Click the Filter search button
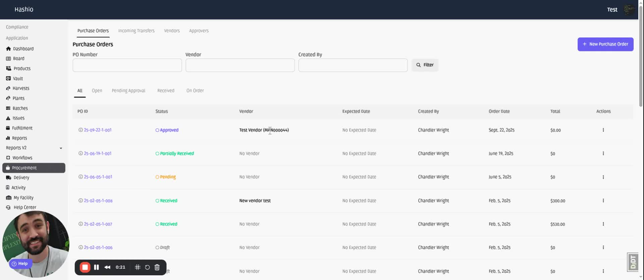Image resolution: width=644 pixels, height=280 pixels. (x=425, y=65)
